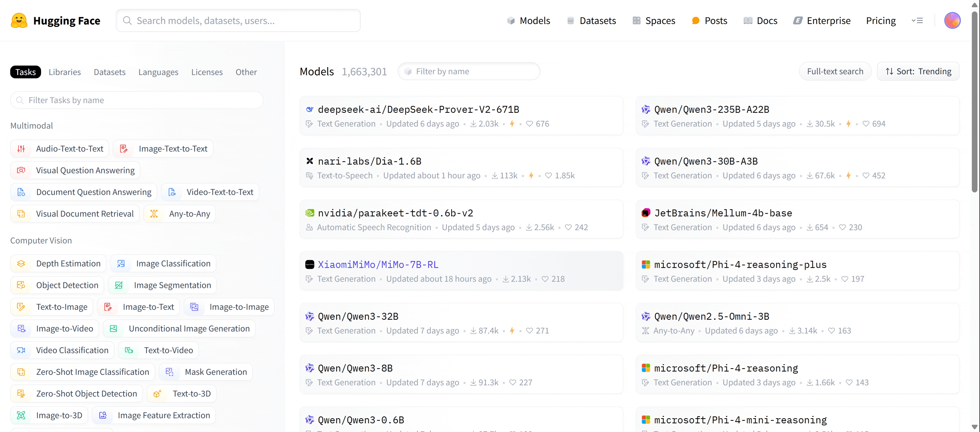Click the Image Segmentation icon
Image resolution: width=980 pixels, height=432 pixels.
pos(119,285)
